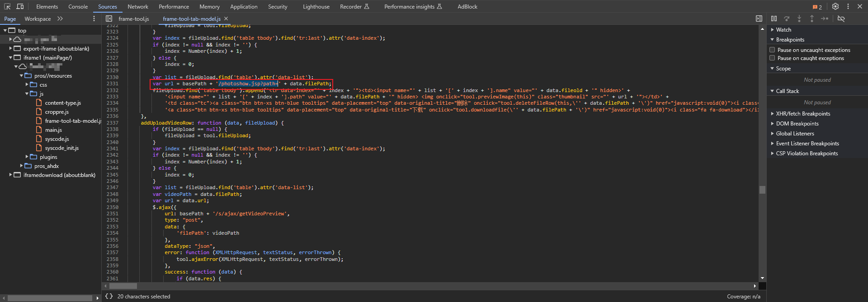Deactivate breakpoints using the toolbar icon
868x302 pixels.
(841, 19)
